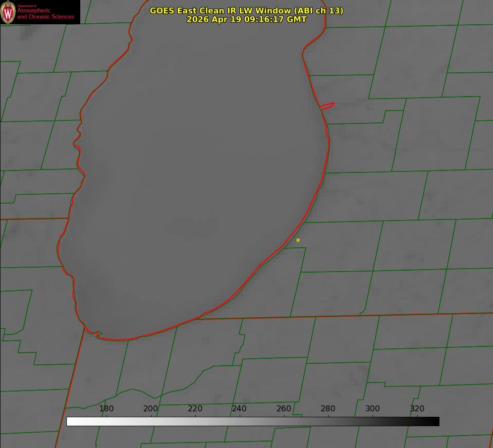Click the 260 label on the temperature scale
This screenshot has width=493, height=448.
[x=283, y=408]
